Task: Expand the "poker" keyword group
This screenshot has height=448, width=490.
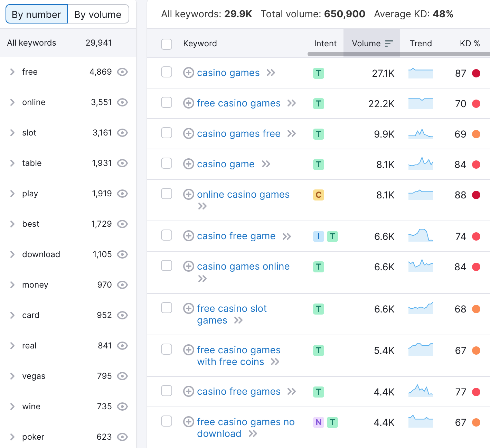Action: tap(12, 437)
